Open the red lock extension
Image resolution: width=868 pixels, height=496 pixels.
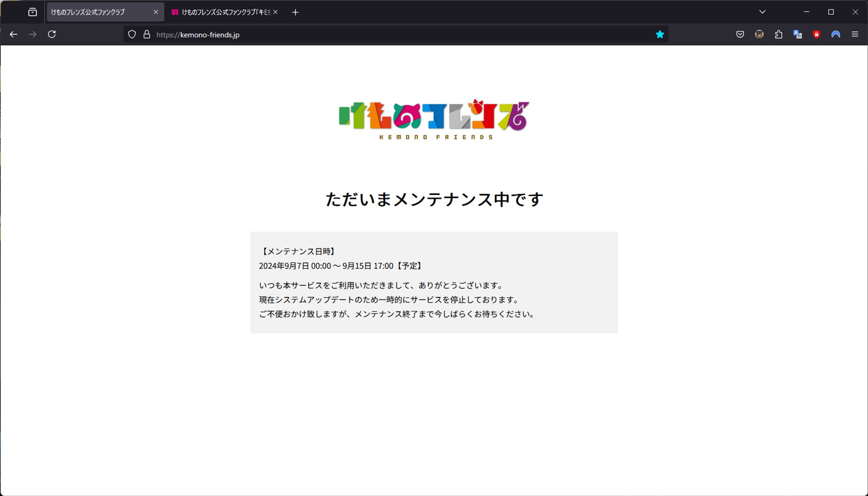[x=816, y=34]
